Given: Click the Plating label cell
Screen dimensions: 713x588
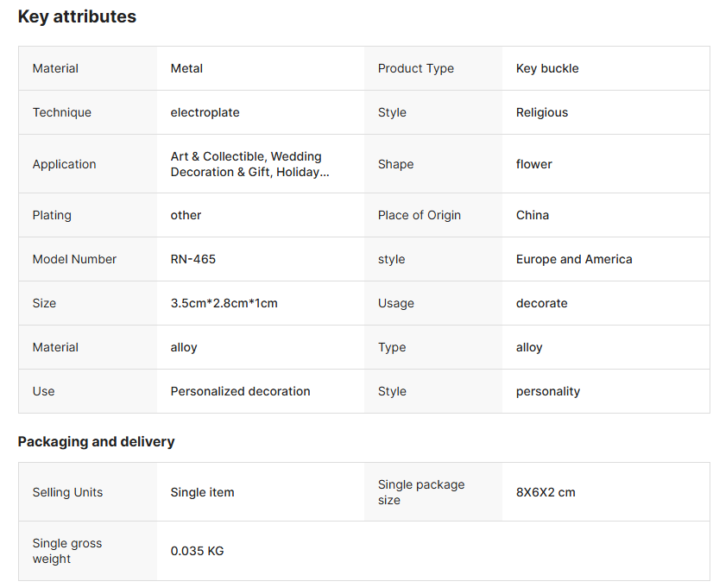Looking at the screenshot, I should point(88,215).
